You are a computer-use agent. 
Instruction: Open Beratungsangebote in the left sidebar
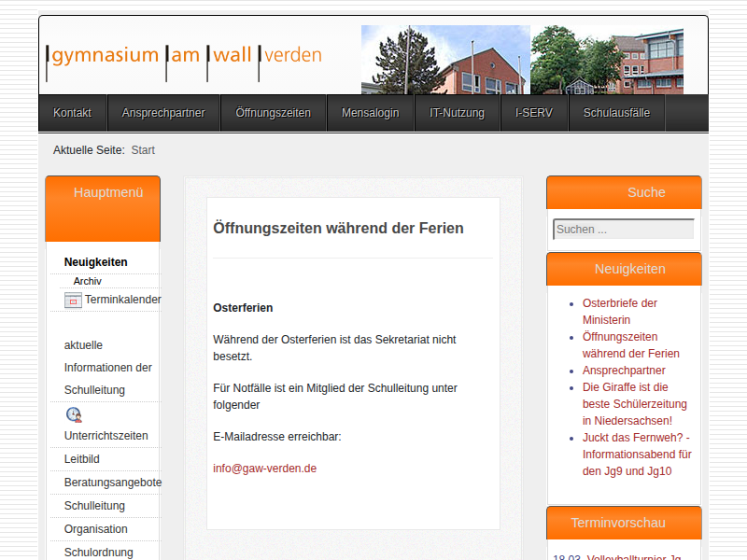tap(112, 483)
